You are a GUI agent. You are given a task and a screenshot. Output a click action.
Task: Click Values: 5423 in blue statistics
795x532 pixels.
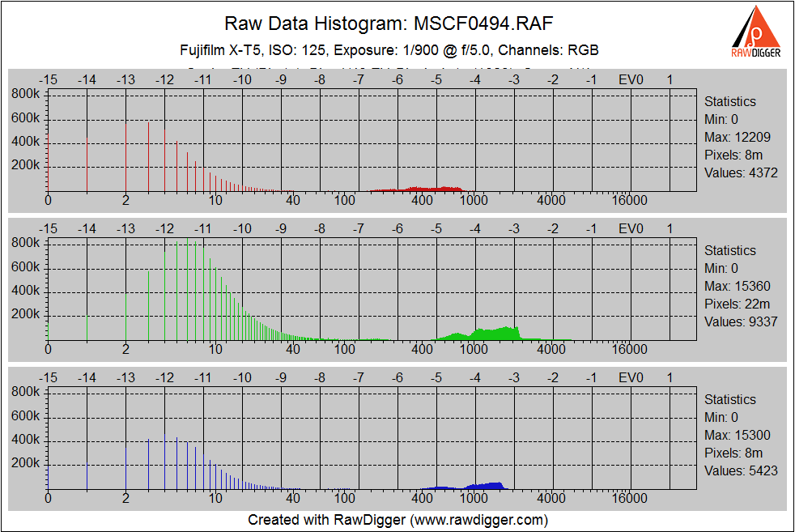741,470
